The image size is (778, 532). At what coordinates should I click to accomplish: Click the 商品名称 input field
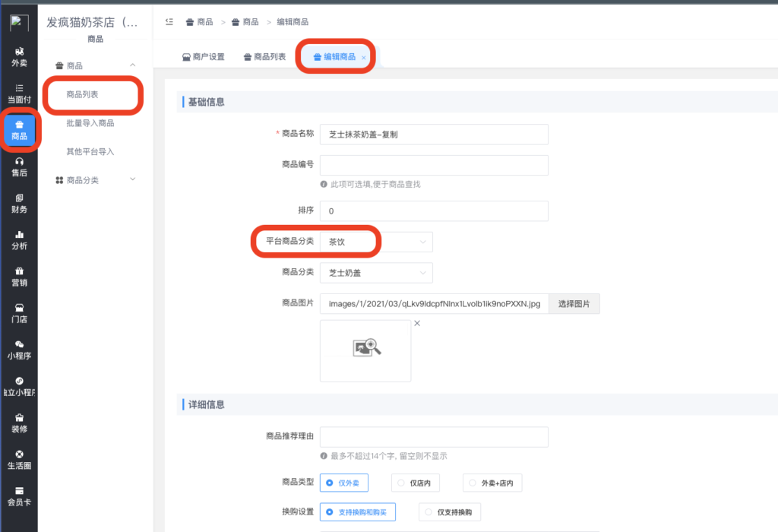coord(434,134)
